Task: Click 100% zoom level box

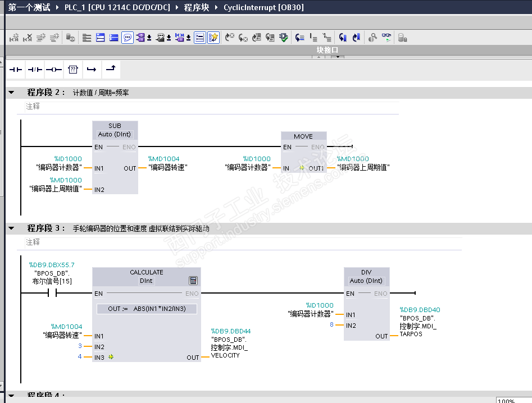Action: pyautogui.click(x=513, y=400)
